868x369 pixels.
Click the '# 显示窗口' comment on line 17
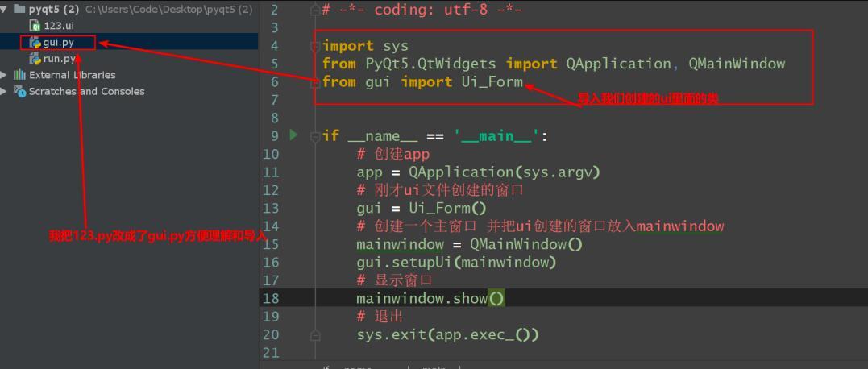pos(395,280)
